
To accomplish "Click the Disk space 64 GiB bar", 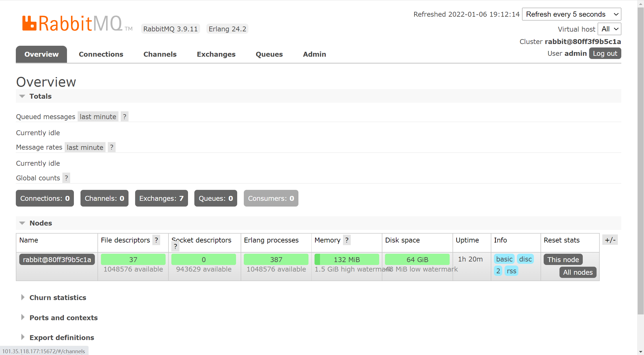I will pyautogui.click(x=417, y=259).
